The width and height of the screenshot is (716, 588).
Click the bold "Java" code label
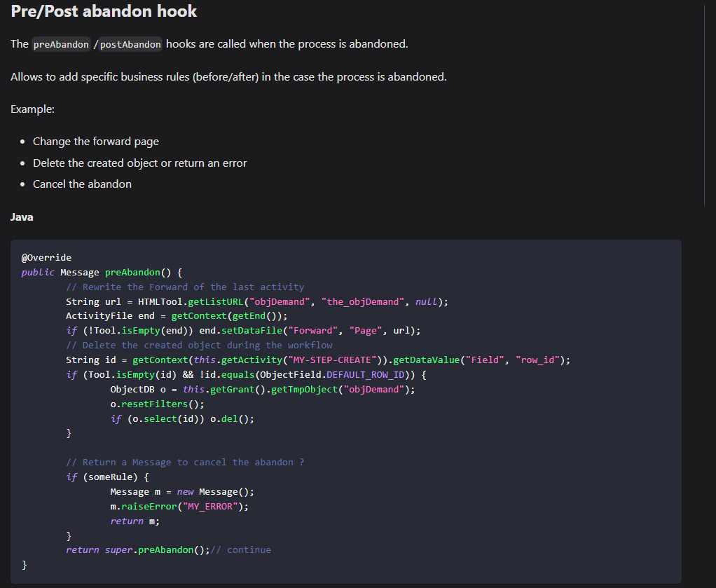pos(22,217)
